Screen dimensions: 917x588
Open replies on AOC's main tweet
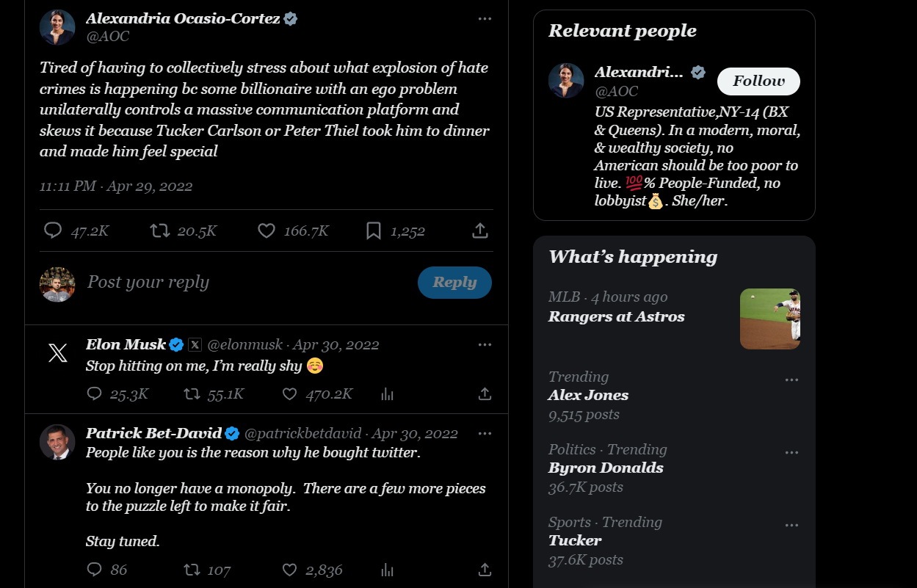pos(53,231)
